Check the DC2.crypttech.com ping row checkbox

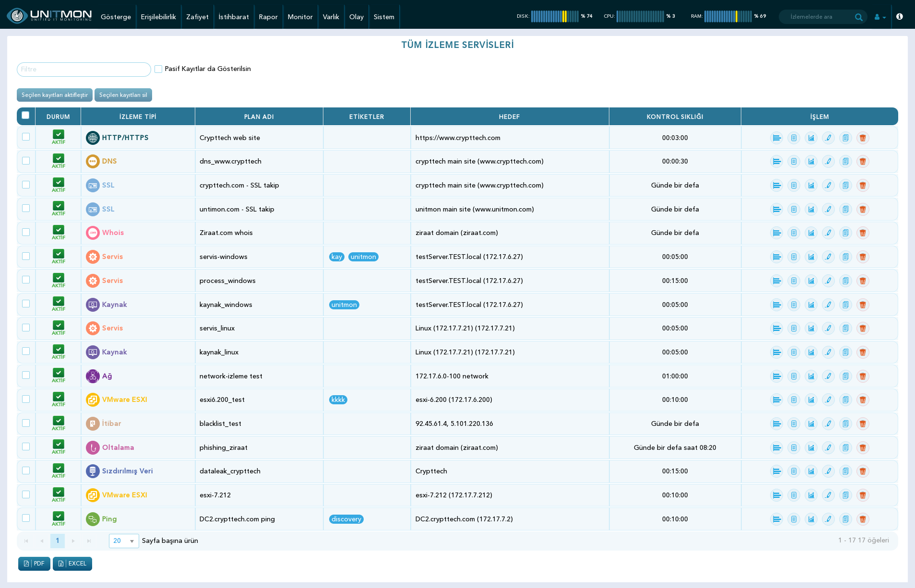coord(26,518)
